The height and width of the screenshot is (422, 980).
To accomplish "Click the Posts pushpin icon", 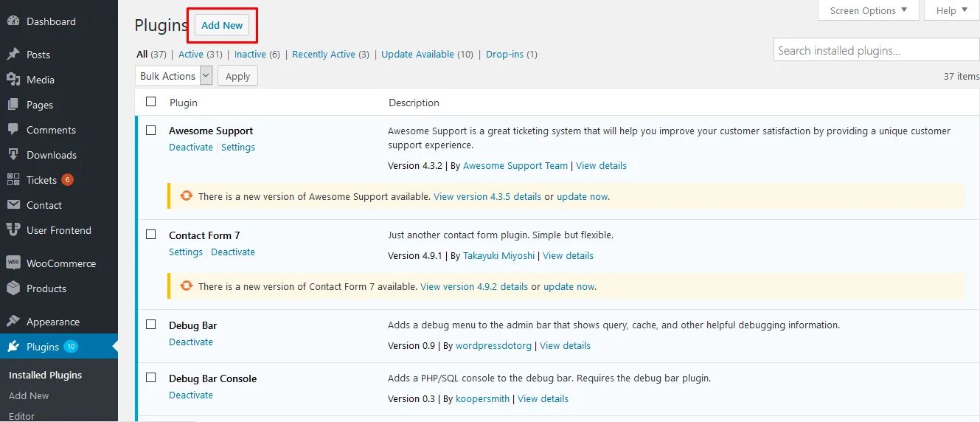I will pyautogui.click(x=13, y=55).
